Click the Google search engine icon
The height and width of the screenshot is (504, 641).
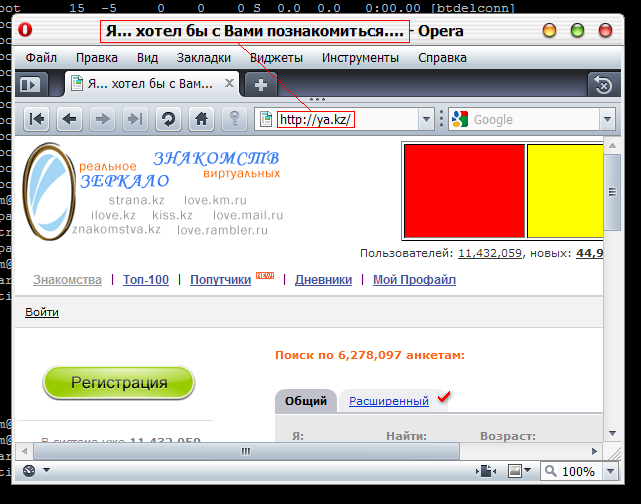click(460, 119)
